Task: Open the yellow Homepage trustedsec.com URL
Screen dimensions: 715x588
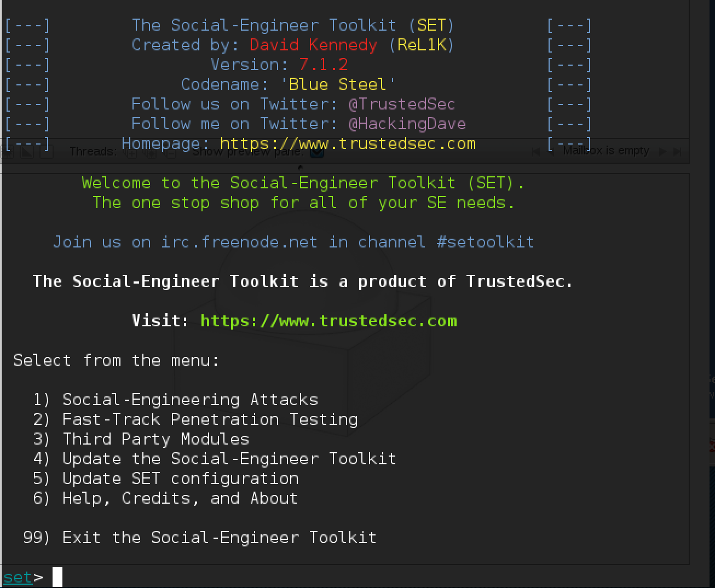Action: [x=348, y=143]
